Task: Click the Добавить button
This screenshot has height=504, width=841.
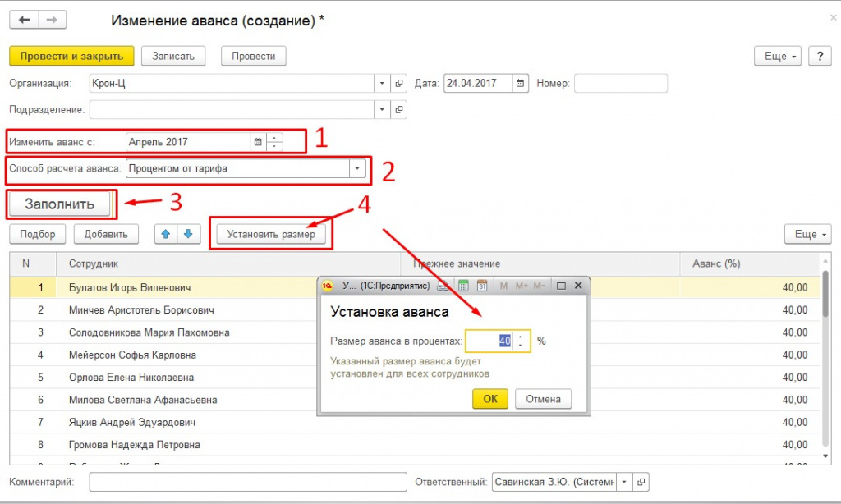Action: point(106,234)
